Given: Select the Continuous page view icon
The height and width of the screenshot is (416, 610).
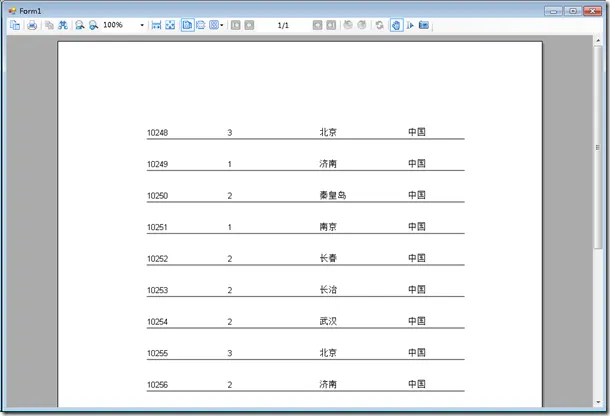Looking at the screenshot, I should click(201, 25).
